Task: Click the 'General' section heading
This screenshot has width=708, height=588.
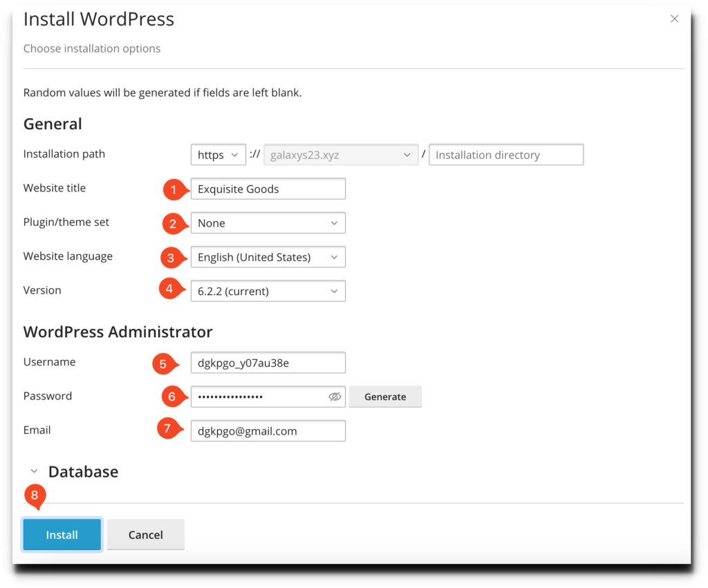Action: [53, 124]
